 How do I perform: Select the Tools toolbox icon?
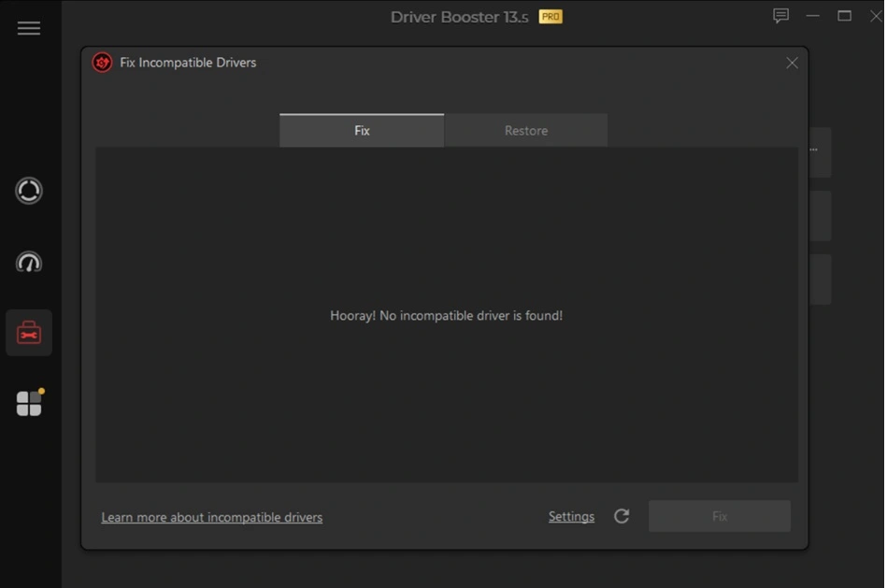[29, 333]
